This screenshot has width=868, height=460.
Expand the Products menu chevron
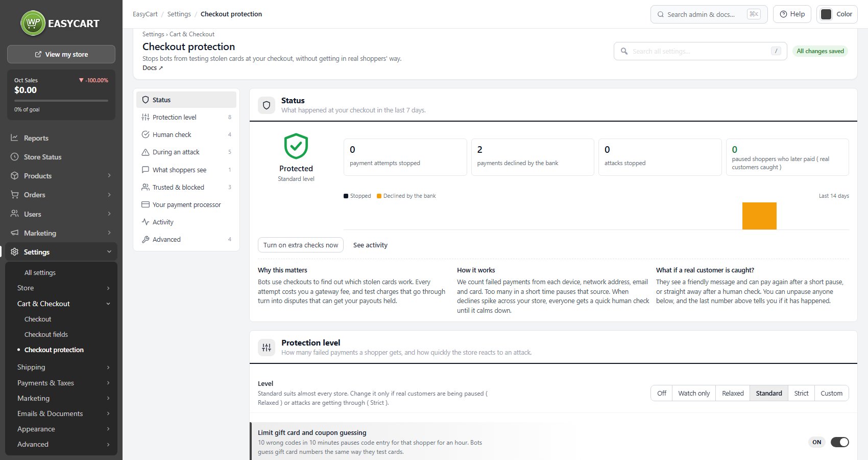[x=109, y=176]
